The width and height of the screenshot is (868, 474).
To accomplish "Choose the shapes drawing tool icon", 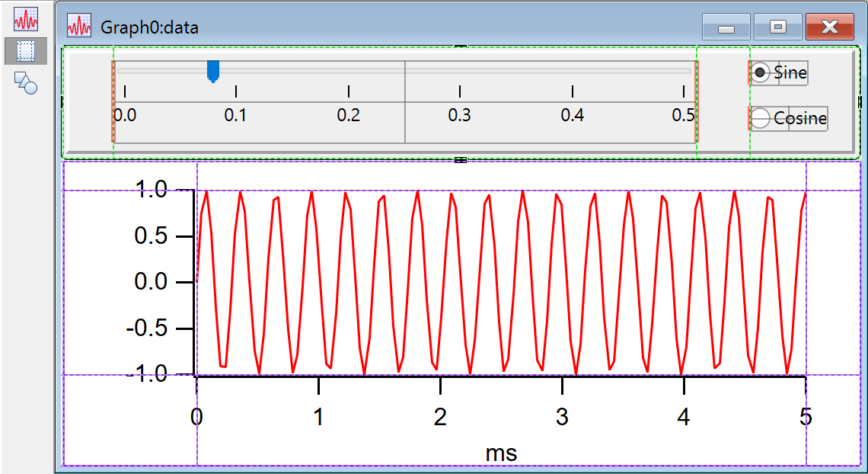I will coord(25,82).
